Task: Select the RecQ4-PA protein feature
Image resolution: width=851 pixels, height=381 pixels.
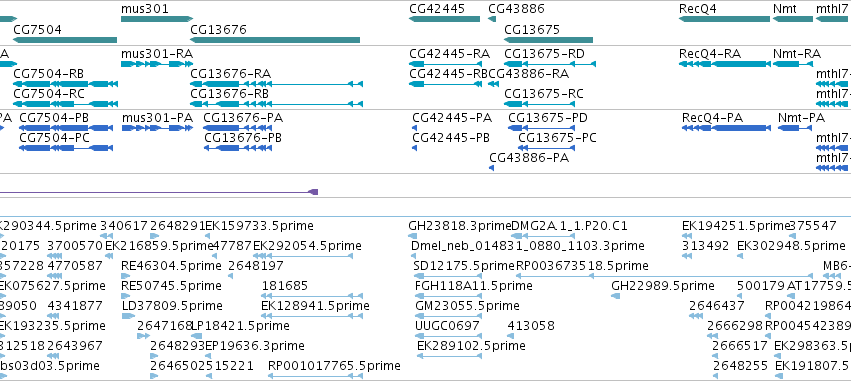Action: coord(726,128)
